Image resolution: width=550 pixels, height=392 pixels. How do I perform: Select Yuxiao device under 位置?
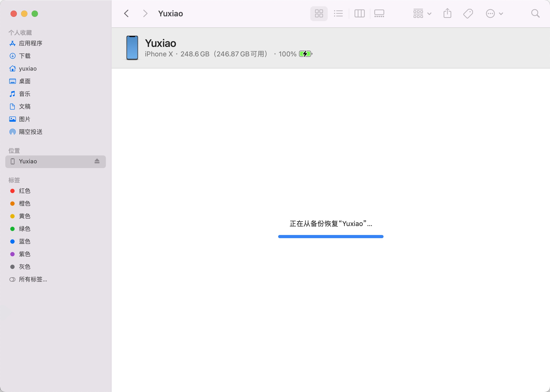point(28,161)
